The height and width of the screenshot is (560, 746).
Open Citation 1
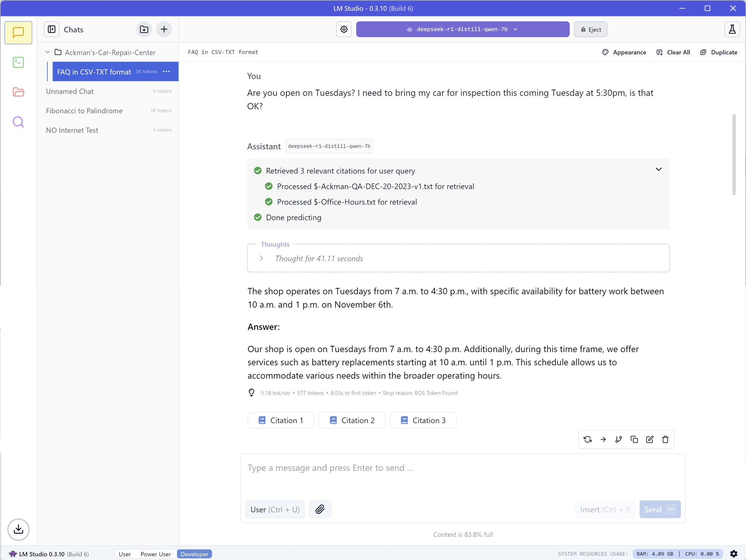click(281, 420)
